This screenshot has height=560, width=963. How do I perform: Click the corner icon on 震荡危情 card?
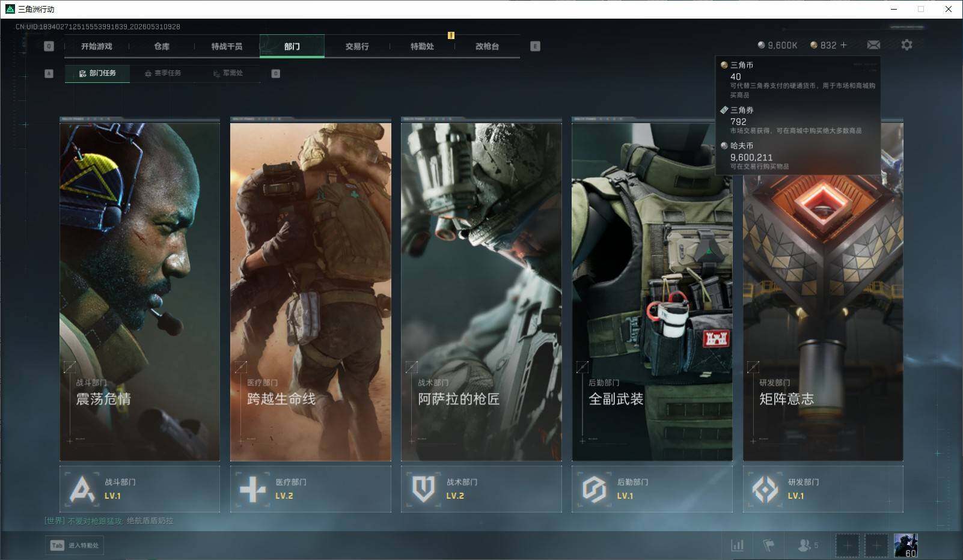tap(70, 367)
